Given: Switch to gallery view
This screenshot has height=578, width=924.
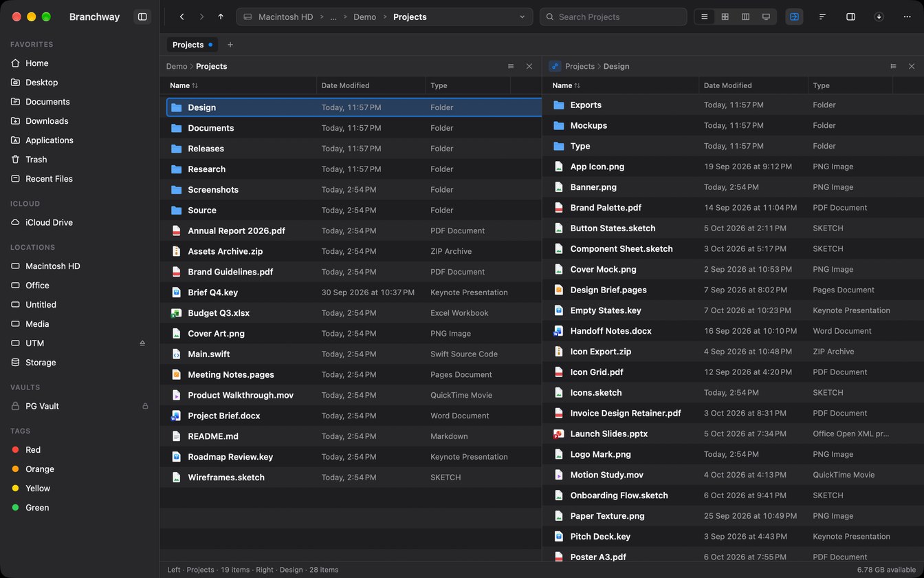Looking at the screenshot, I should 766,17.
